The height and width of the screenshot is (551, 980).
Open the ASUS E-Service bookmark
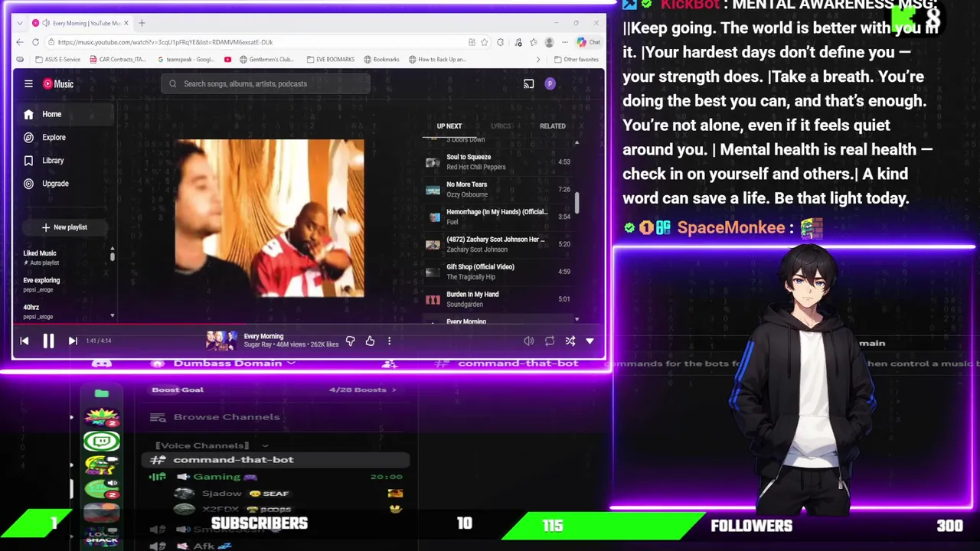[58, 59]
